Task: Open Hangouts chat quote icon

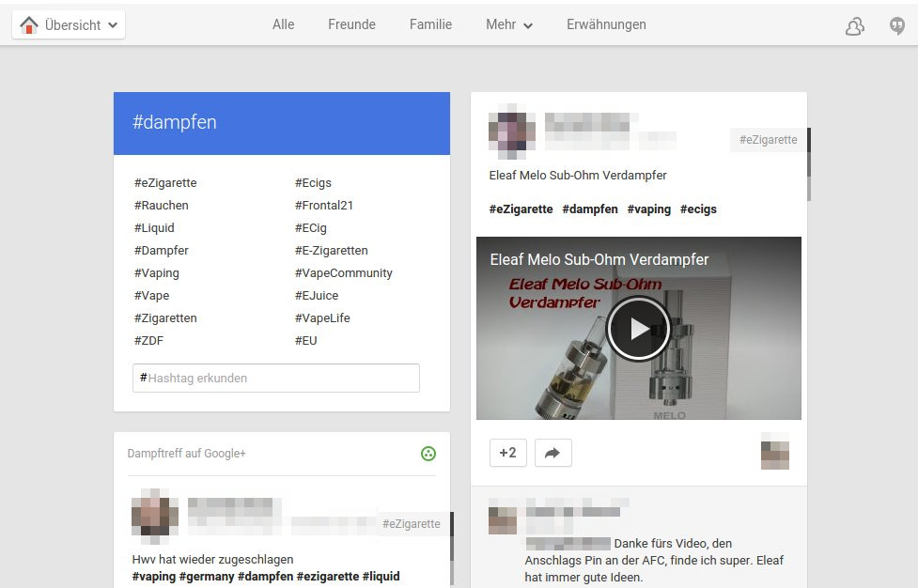Action: 897,26
